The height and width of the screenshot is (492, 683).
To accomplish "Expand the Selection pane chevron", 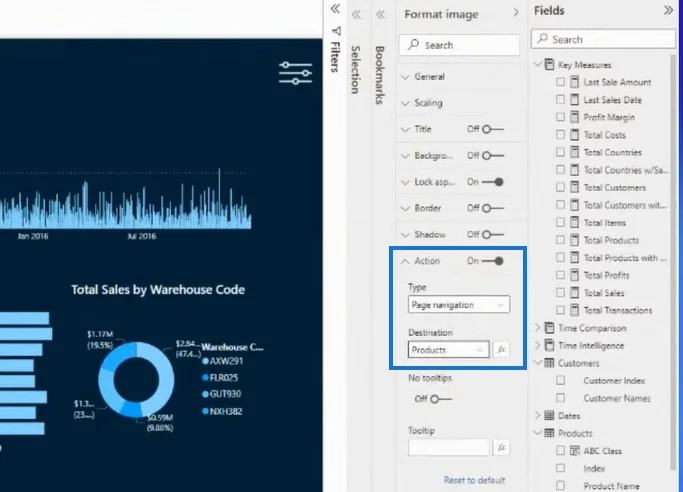I will point(356,15).
